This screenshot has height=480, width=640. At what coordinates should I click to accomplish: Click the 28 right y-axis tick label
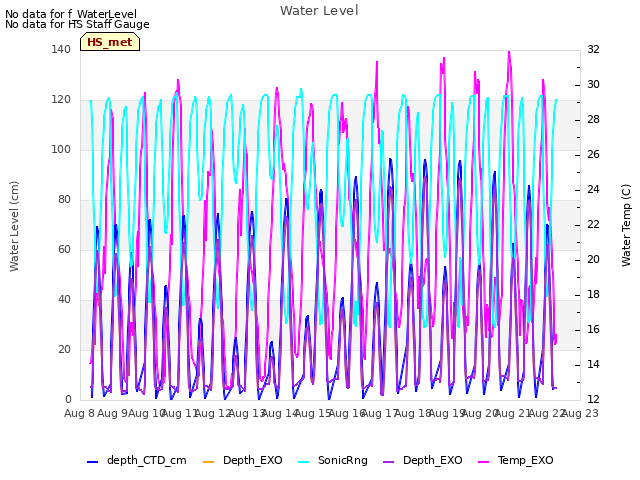click(593, 120)
